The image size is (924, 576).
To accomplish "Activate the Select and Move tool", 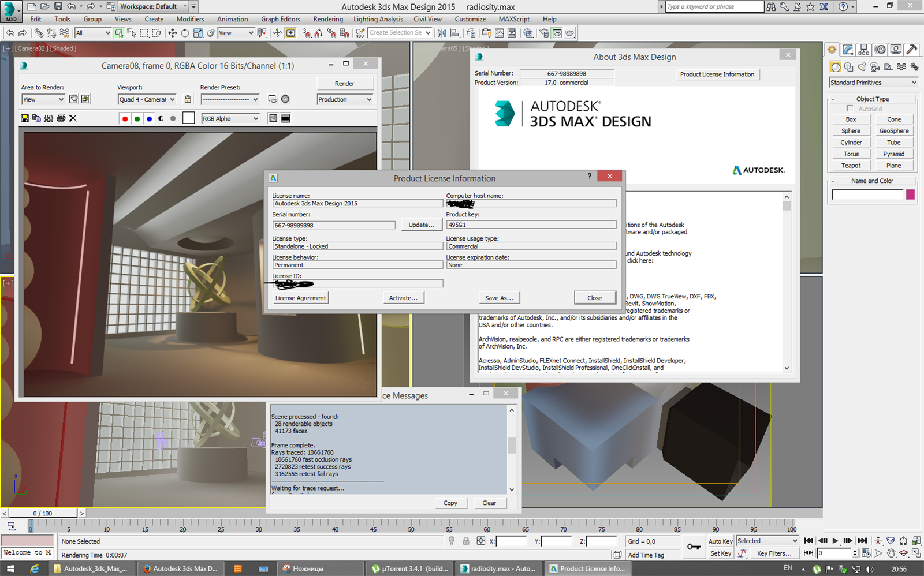I will coord(172,33).
